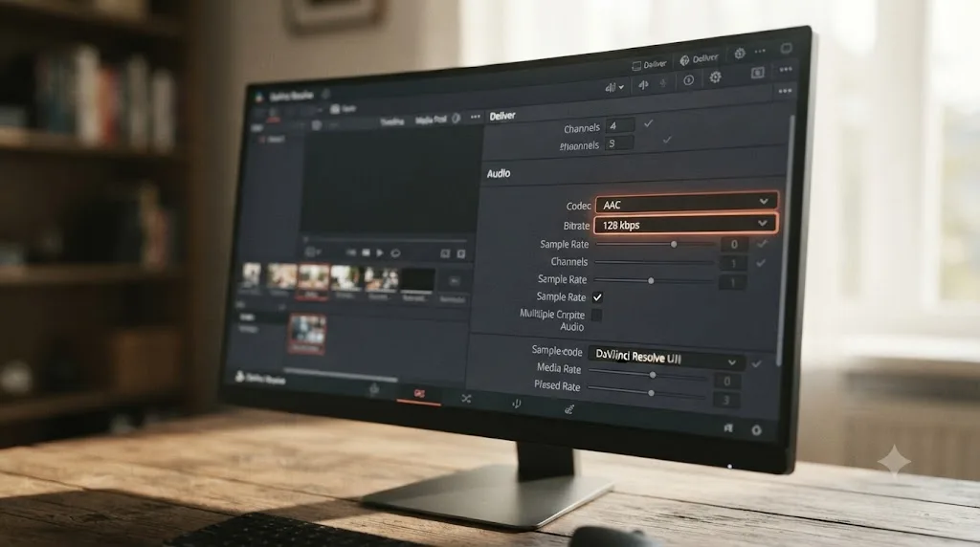The height and width of the screenshot is (547, 980).
Task: Toggle checkmark beside Channels value 4
Action: pyautogui.click(x=648, y=123)
